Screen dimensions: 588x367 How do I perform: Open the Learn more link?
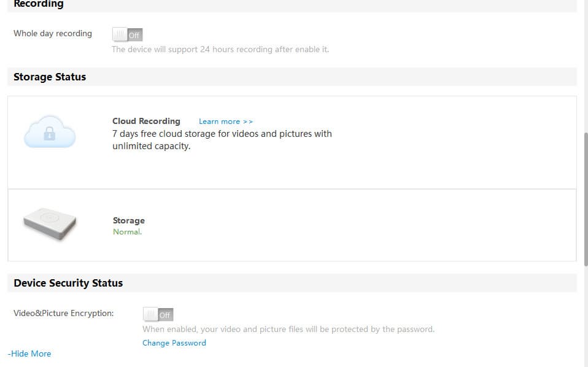226,122
